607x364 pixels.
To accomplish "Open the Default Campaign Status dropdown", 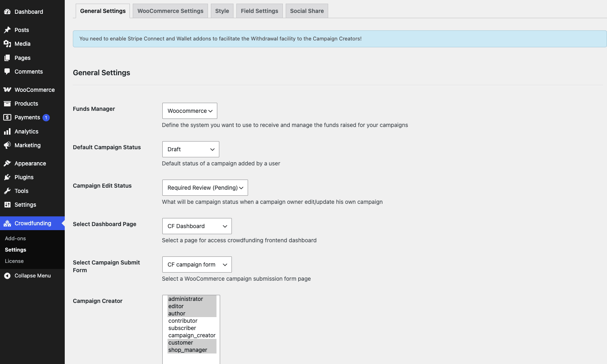I will click(191, 149).
